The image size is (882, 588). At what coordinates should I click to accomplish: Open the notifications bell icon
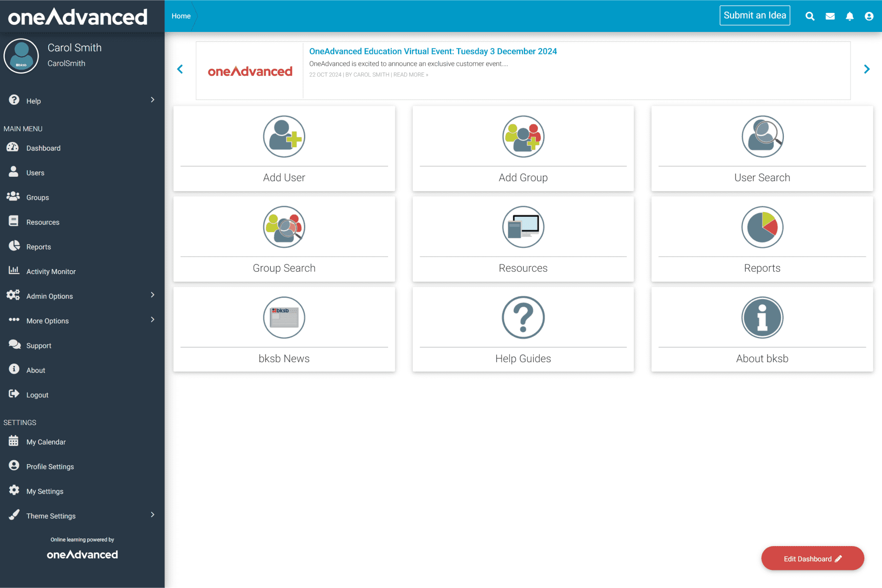850,16
